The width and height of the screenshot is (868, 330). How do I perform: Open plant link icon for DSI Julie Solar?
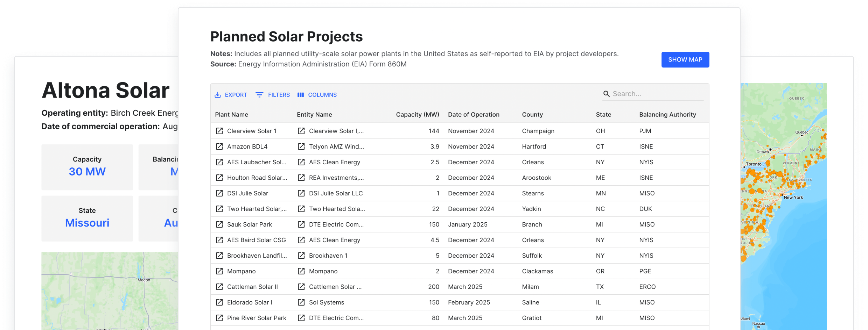pyautogui.click(x=219, y=193)
